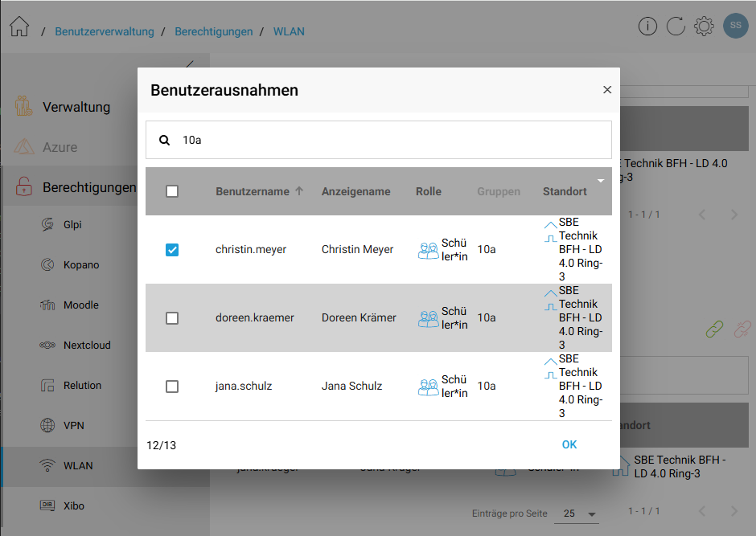
Task: Click the refresh icon in header
Action: tap(676, 27)
